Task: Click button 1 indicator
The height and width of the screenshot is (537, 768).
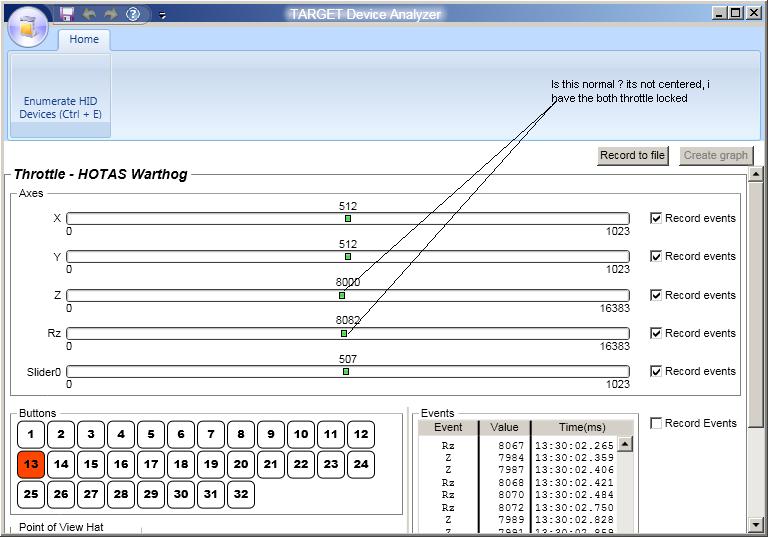Action: click(x=31, y=435)
